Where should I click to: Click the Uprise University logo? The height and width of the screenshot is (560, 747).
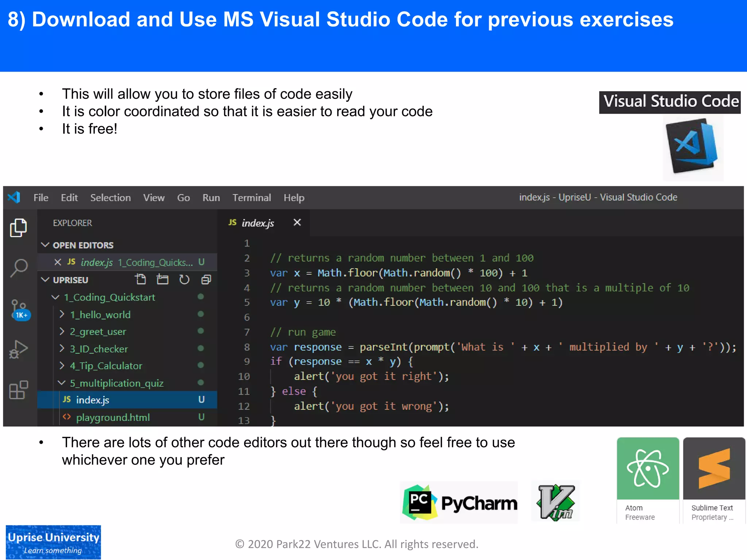(53, 542)
